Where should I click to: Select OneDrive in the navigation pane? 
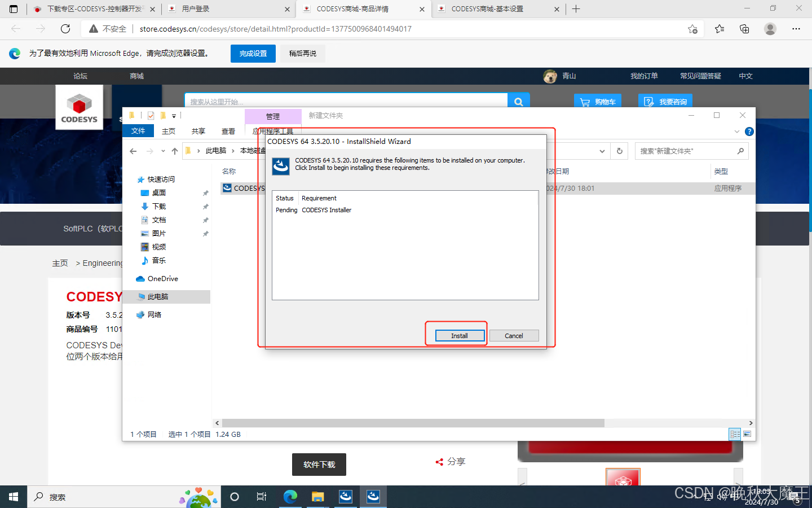(162, 279)
